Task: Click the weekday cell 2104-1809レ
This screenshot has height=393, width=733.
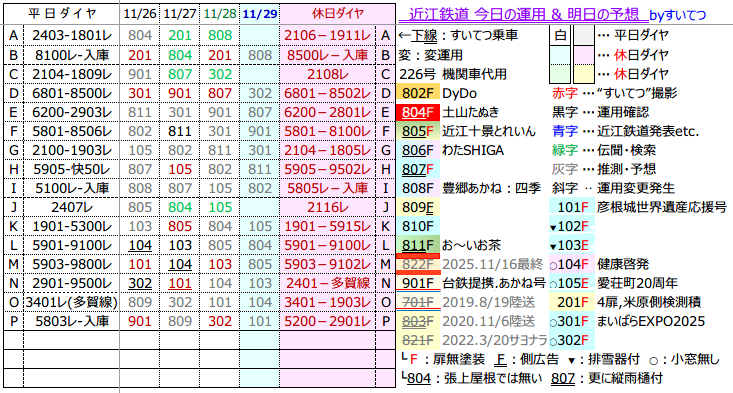Action: tap(72, 74)
